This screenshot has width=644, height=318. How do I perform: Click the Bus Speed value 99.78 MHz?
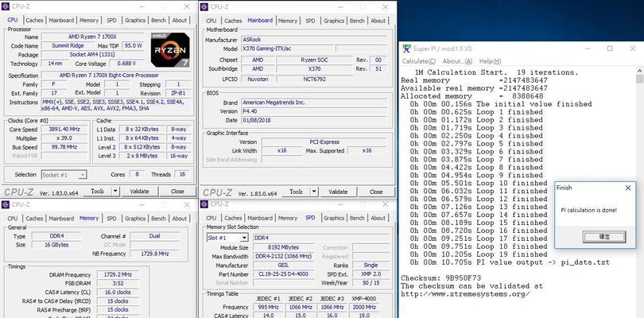[x=64, y=147]
